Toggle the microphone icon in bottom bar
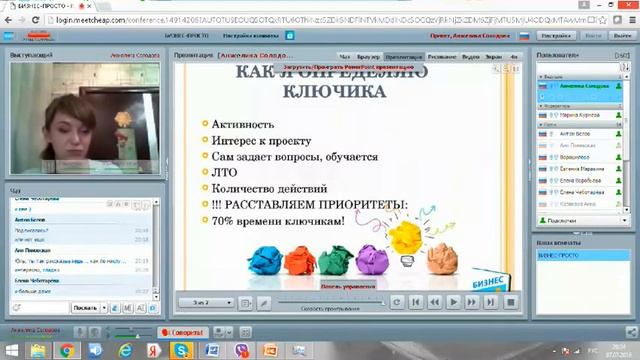 80,333
